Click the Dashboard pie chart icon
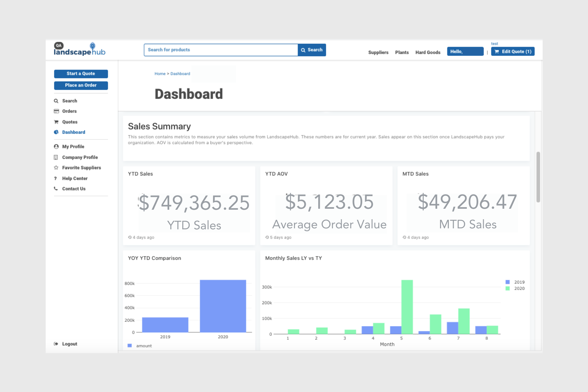The height and width of the screenshot is (392, 588). pos(56,132)
